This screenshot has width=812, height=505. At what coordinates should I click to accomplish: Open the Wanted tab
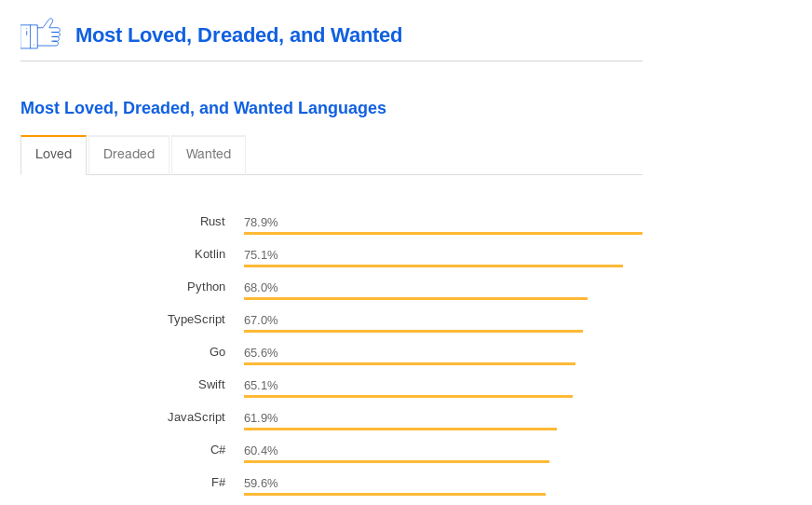coord(209,155)
